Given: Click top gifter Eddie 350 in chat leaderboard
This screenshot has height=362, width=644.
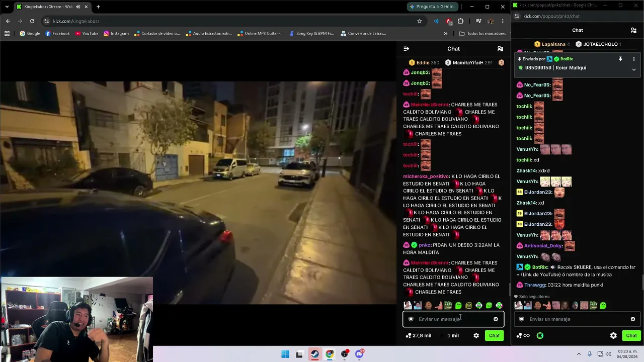Looking at the screenshot, I should click(x=424, y=63).
